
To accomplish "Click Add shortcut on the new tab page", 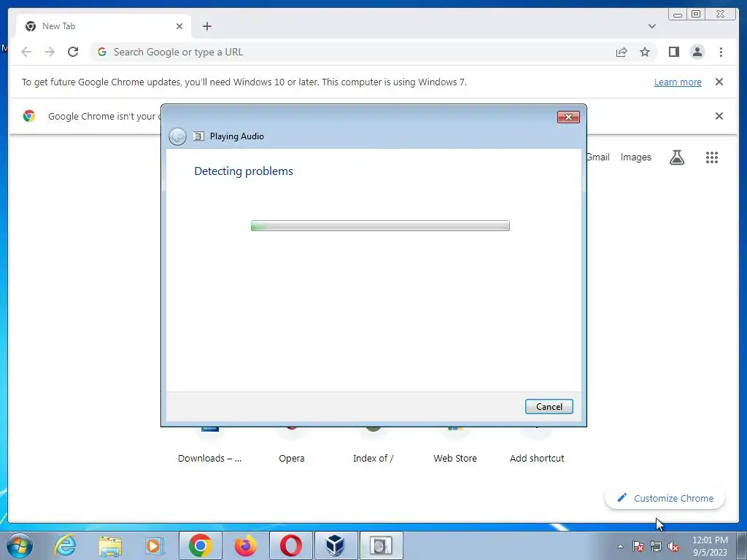I will [537, 446].
